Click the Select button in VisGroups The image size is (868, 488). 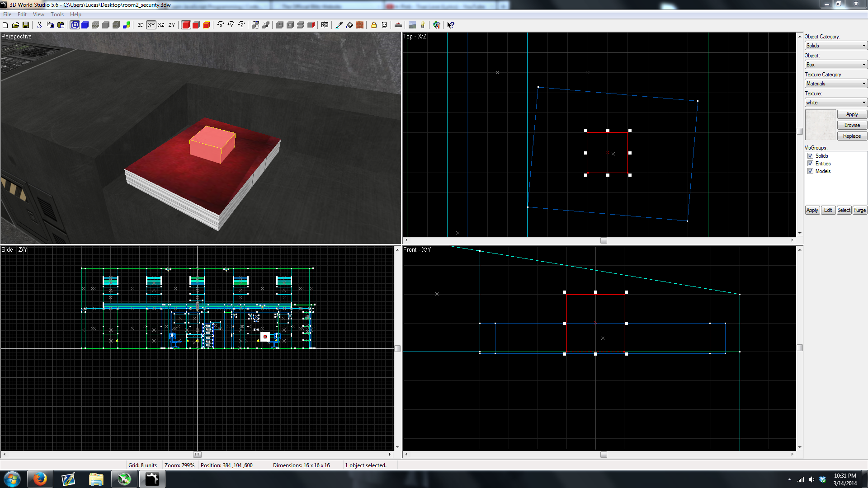click(843, 210)
